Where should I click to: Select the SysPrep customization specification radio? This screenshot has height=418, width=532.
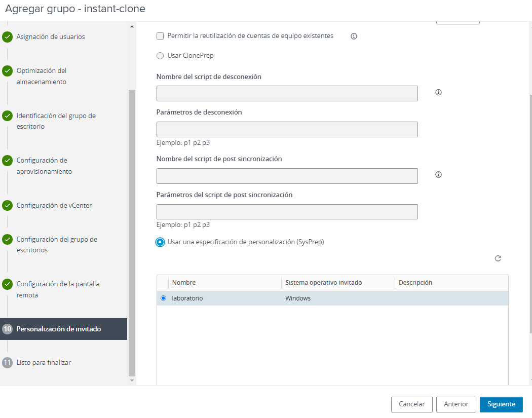pos(160,242)
